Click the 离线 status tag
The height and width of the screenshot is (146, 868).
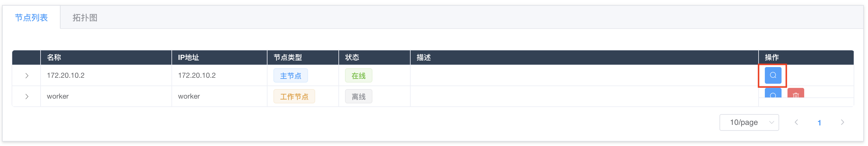[358, 97]
